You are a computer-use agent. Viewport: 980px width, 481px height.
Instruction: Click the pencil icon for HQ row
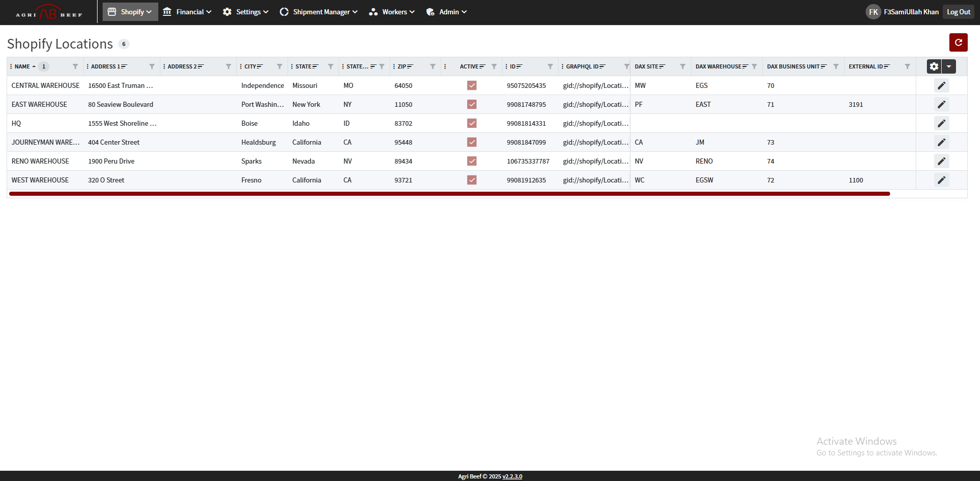pyautogui.click(x=941, y=123)
